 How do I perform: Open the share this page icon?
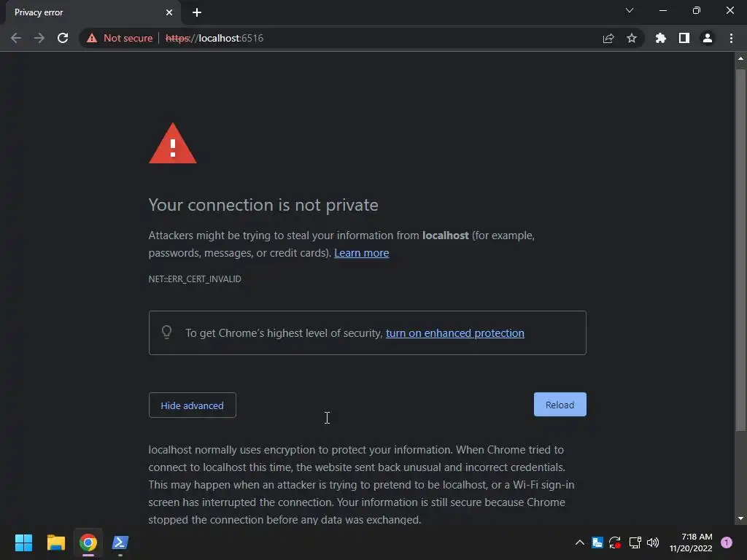click(x=608, y=38)
